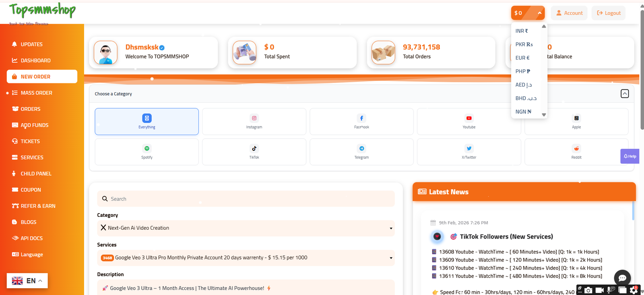Click the user avatar picture

click(105, 52)
